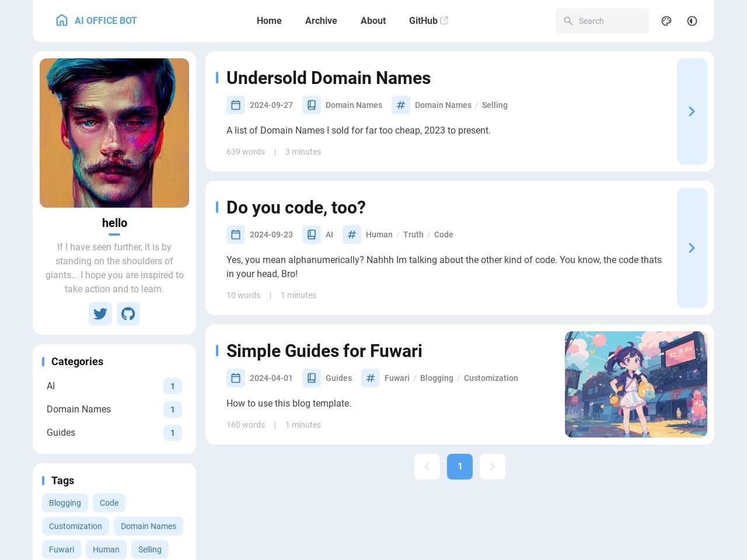Image resolution: width=747 pixels, height=560 pixels.
Task: Select the Fuwari tag chip
Action: pyautogui.click(x=61, y=549)
